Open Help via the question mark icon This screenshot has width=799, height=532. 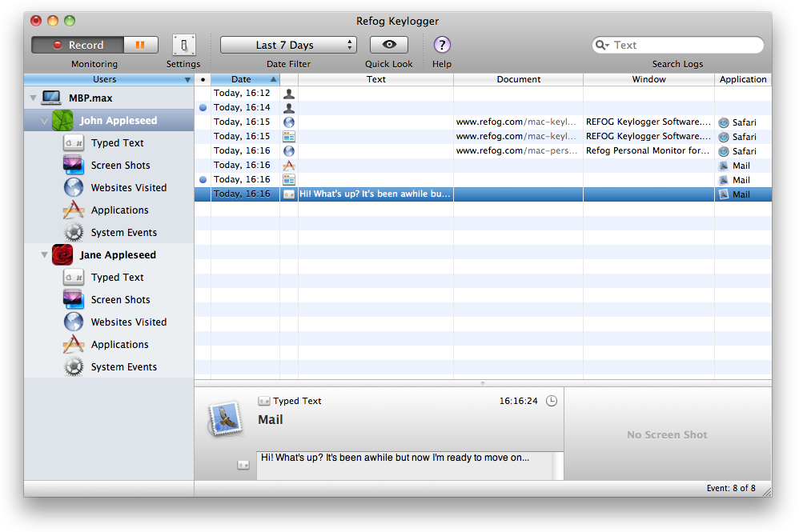pyautogui.click(x=442, y=45)
